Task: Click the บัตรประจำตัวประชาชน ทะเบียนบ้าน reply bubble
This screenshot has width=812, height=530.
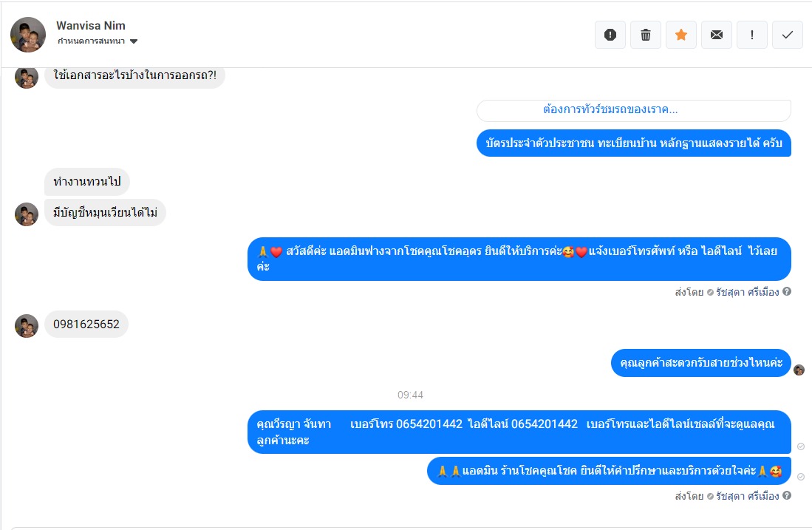Action: (633, 143)
